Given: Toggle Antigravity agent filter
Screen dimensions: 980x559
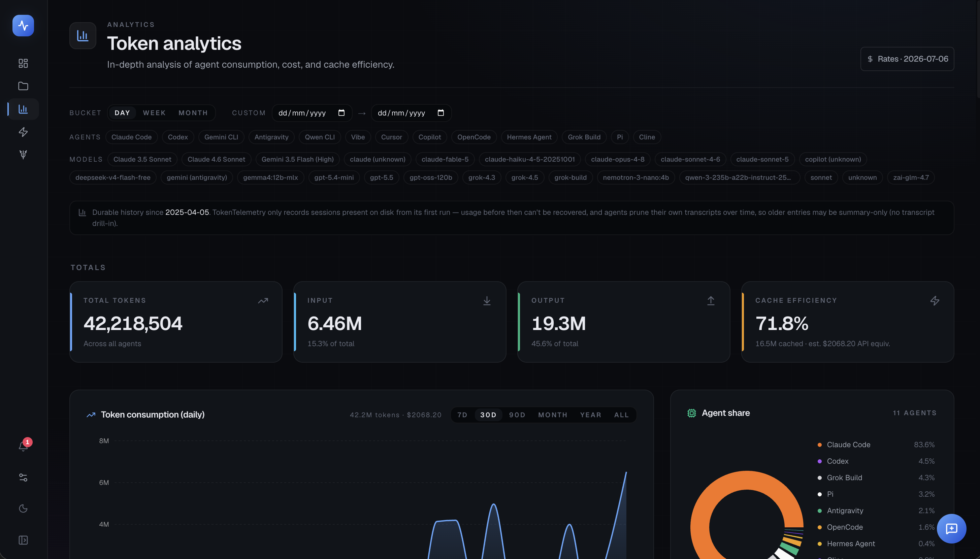Looking at the screenshot, I should coord(271,137).
